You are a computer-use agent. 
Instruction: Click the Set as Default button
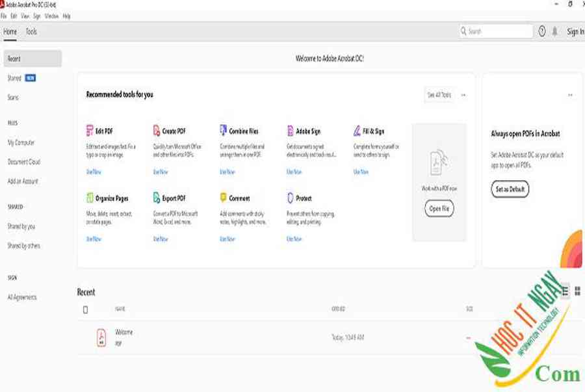tap(510, 189)
